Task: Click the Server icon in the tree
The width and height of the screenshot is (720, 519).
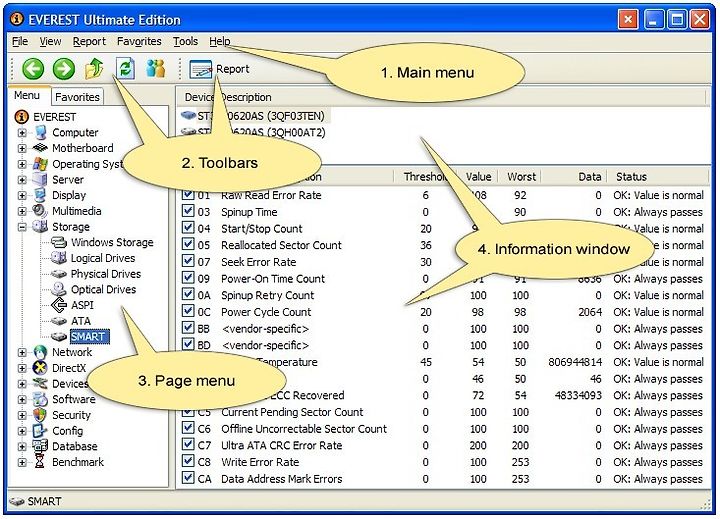Action: coord(40,180)
